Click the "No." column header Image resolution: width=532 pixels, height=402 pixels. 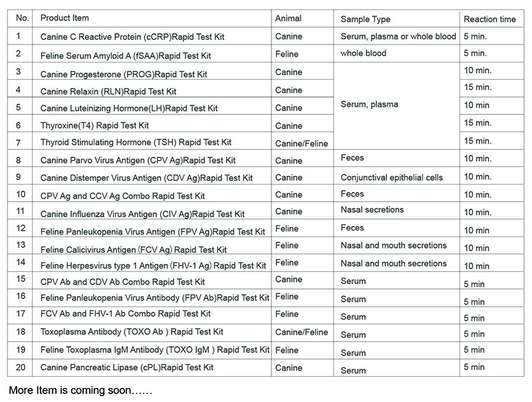[x=23, y=18]
